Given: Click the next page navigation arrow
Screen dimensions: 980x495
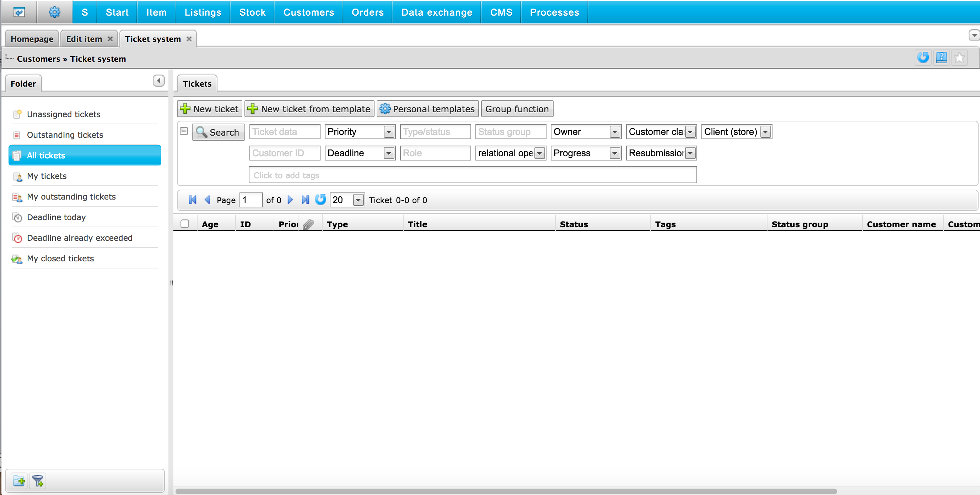Looking at the screenshot, I should point(290,200).
